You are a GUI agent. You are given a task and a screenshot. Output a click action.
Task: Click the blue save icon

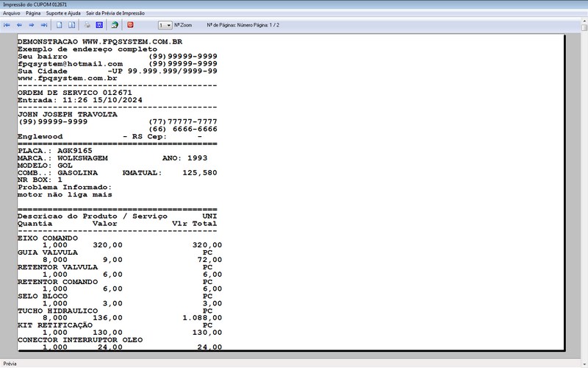[99, 25]
